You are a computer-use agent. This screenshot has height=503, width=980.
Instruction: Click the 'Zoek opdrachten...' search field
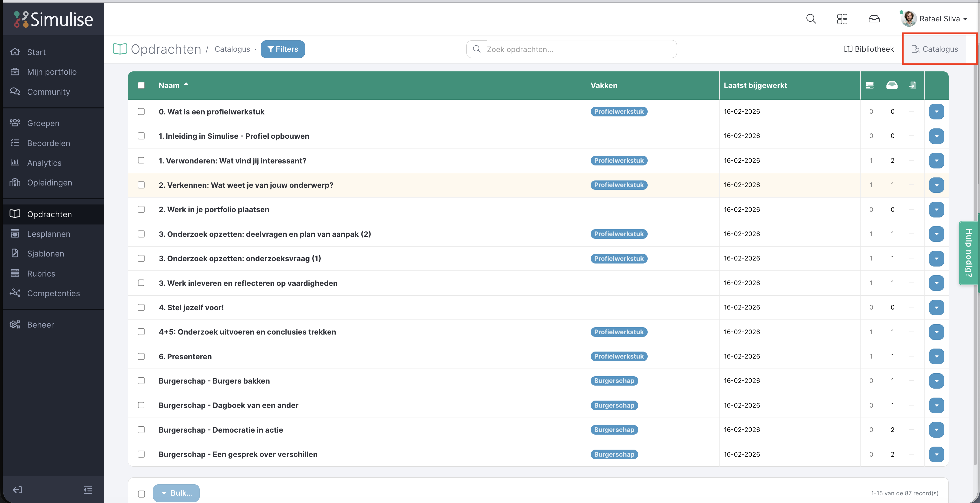pyautogui.click(x=571, y=49)
